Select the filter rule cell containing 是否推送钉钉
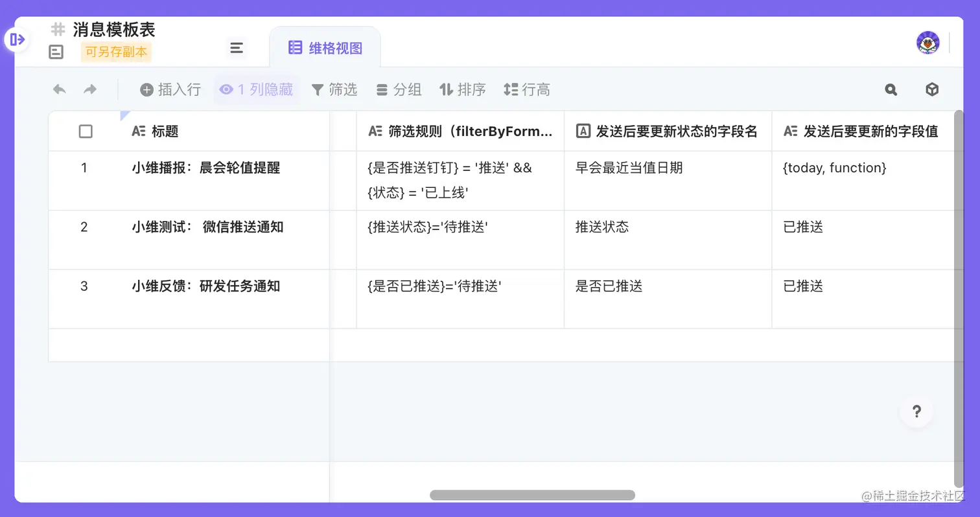The height and width of the screenshot is (517, 980). (x=460, y=181)
